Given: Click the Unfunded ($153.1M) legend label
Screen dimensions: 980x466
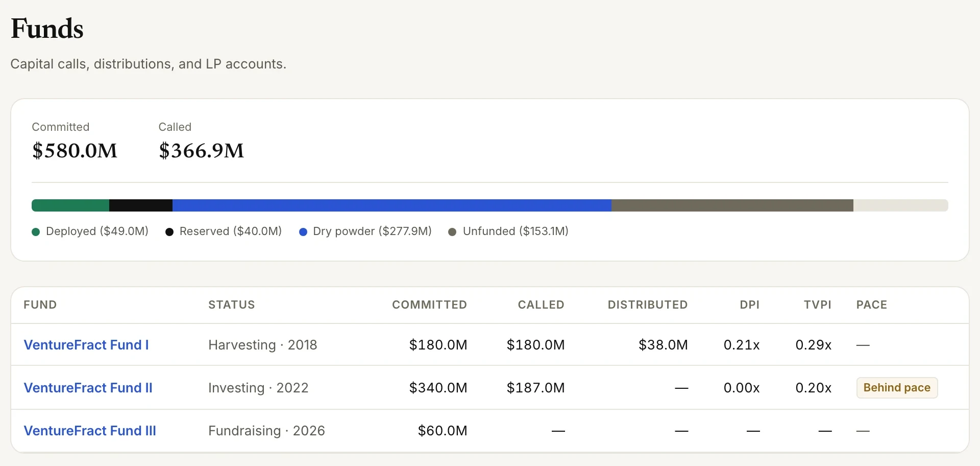Looking at the screenshot, I should click(x=516, y=231).
